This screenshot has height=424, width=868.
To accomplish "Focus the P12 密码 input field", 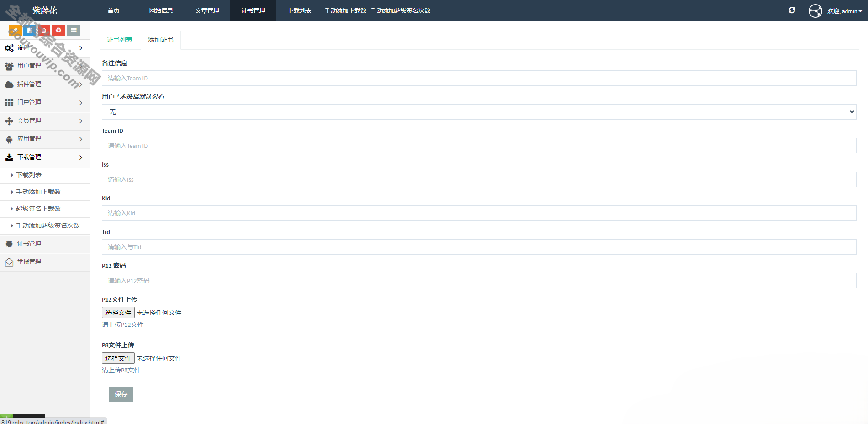I will [479, 281].
